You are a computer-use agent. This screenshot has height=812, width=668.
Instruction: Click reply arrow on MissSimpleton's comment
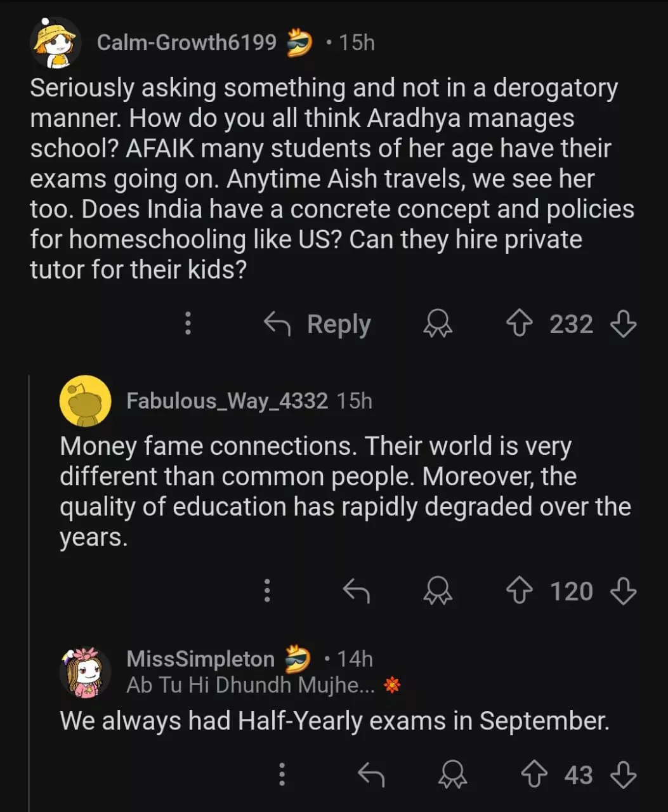371,775
